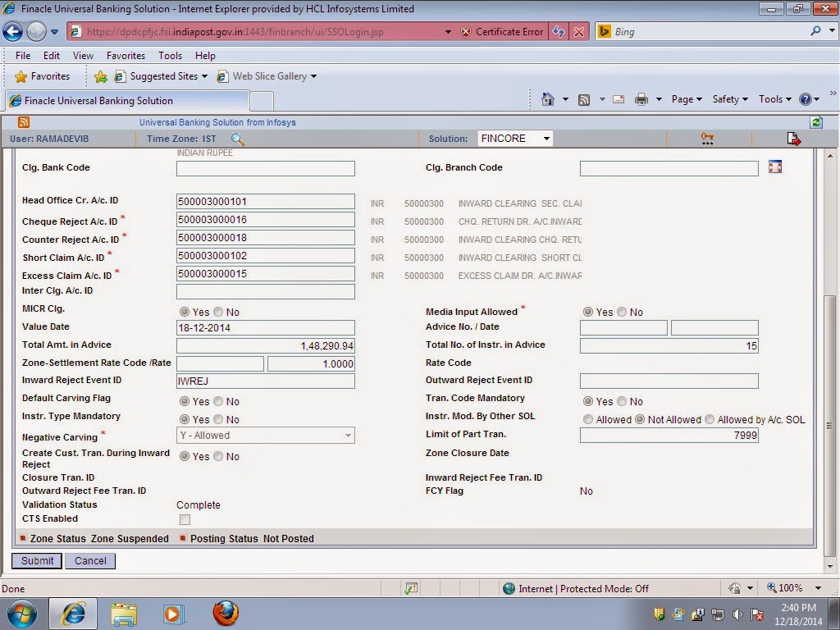The width and height of the screenshot is (840, 630).
Task: Select Allowed for Instr. Mod. By Other SOL
Action: click(588, 418)
